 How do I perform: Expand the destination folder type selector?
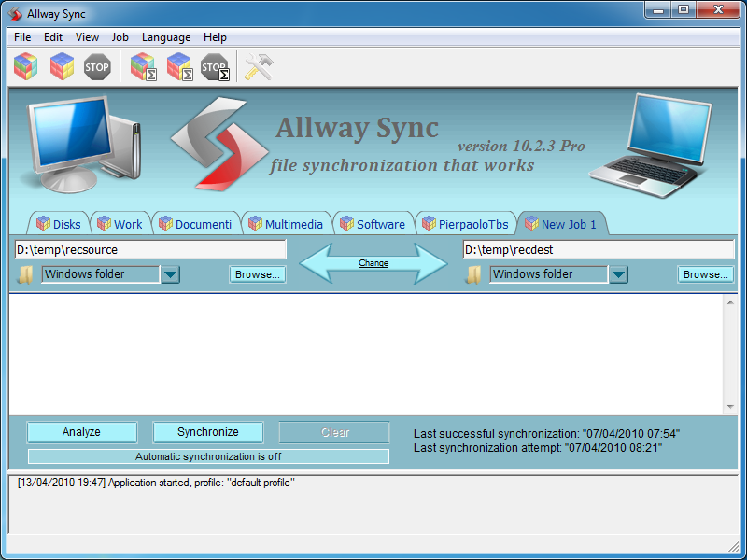tap(617, 274)
